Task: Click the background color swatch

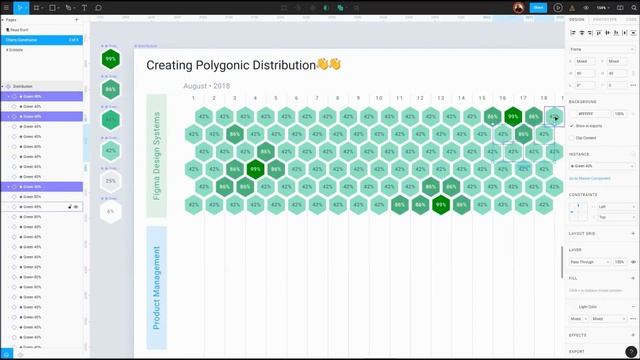Action: pos(573,114)
